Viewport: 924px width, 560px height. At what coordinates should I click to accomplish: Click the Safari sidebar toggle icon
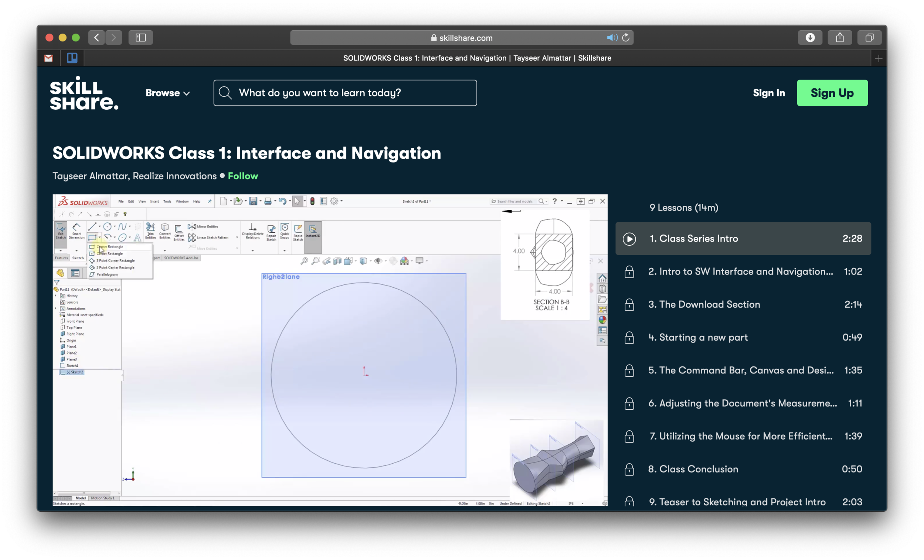pyautogui.click(x=140, y=37)
